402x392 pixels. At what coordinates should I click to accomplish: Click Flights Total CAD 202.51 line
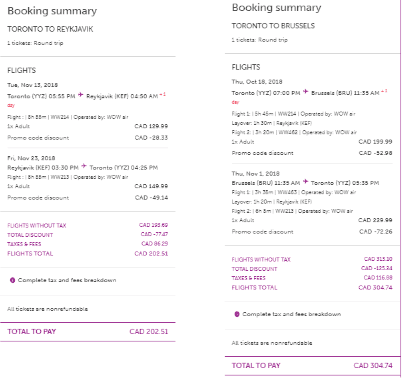click(x=88, y=254)
